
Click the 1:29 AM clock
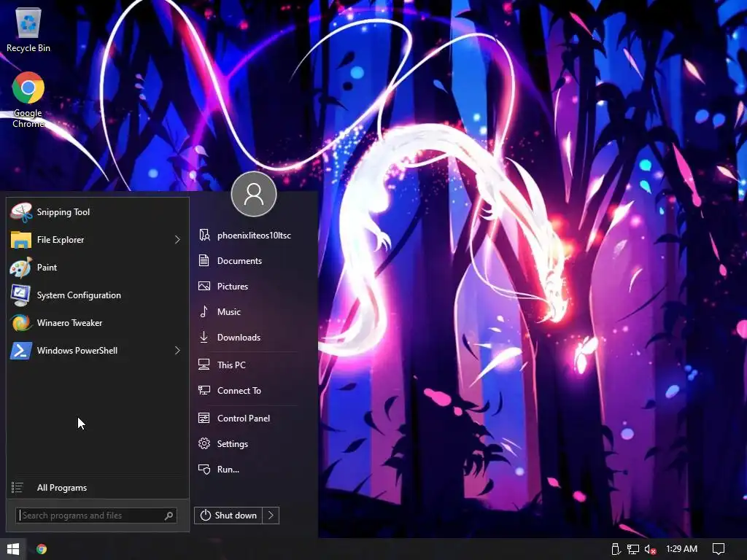pos(682,549)
